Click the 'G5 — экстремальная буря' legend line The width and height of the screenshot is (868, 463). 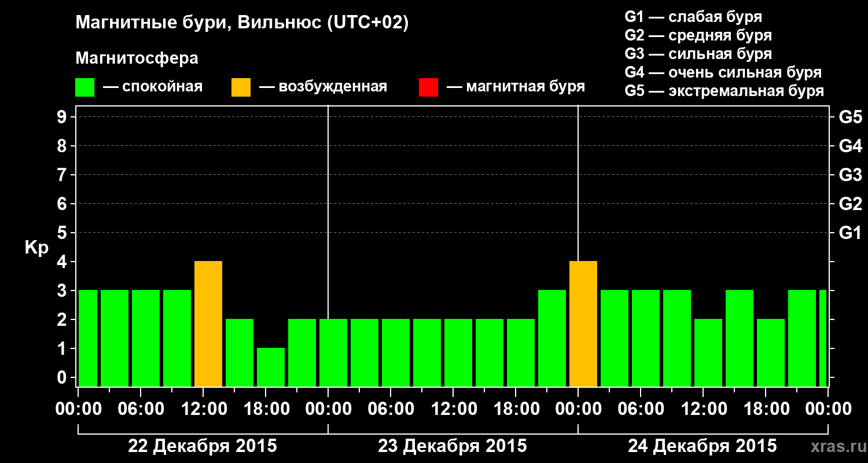[x=724, y=91]
